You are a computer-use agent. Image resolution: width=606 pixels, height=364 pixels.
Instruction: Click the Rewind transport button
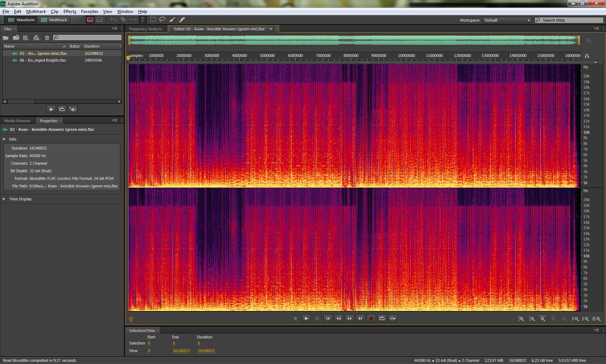339,318
